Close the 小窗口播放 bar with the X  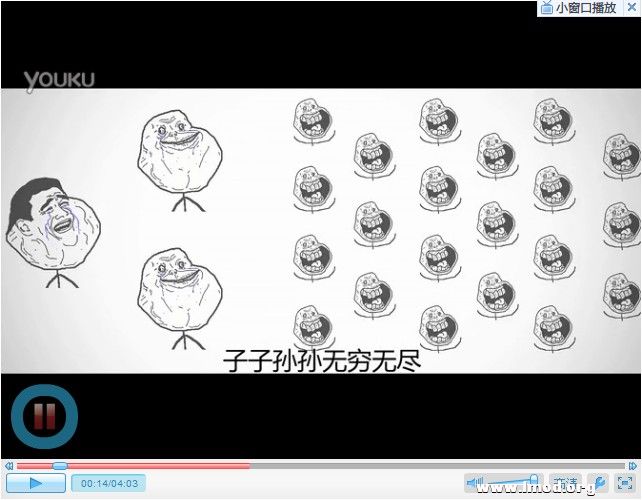631,8
